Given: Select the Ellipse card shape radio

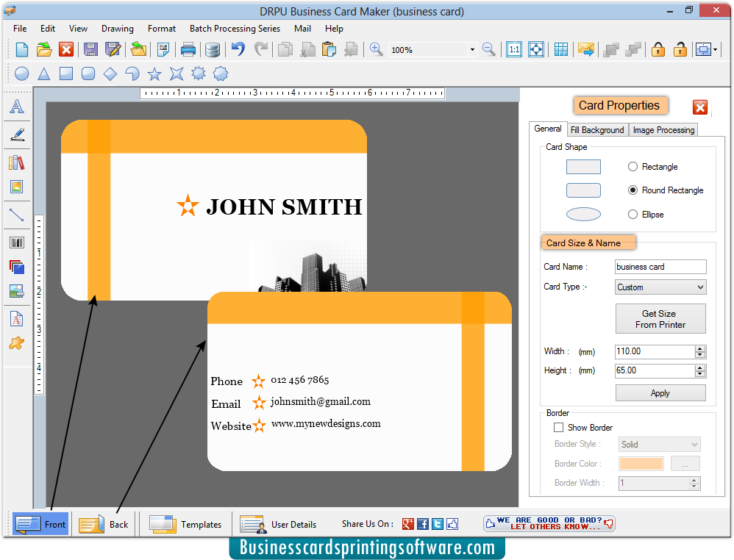Looking at the screenshot, I should [633, 215].
